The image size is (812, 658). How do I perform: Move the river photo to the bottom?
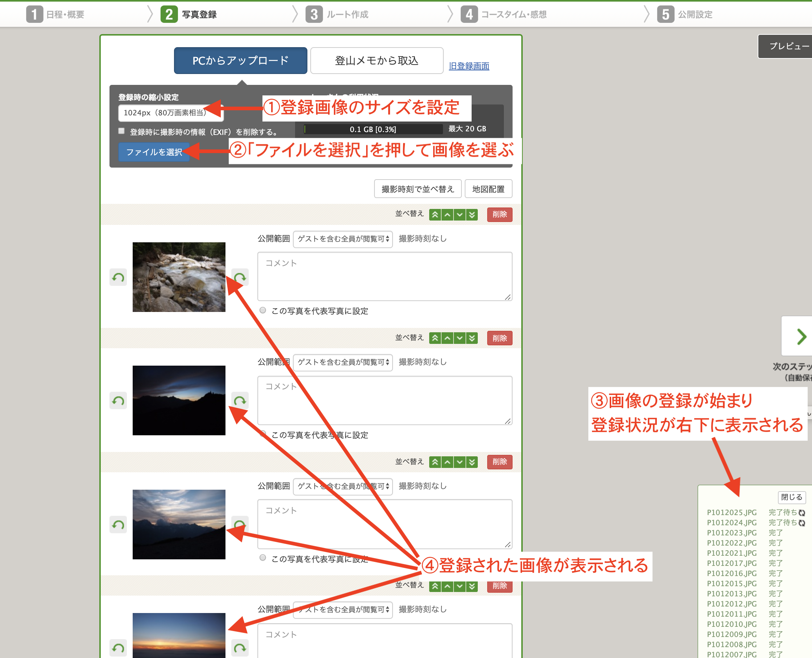pyautogui.click(x=472, y=215)
